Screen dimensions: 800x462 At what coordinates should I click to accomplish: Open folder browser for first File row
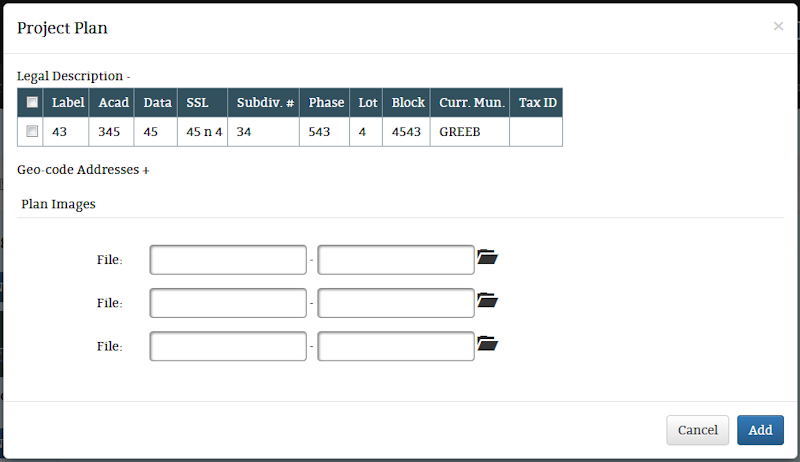487,256
